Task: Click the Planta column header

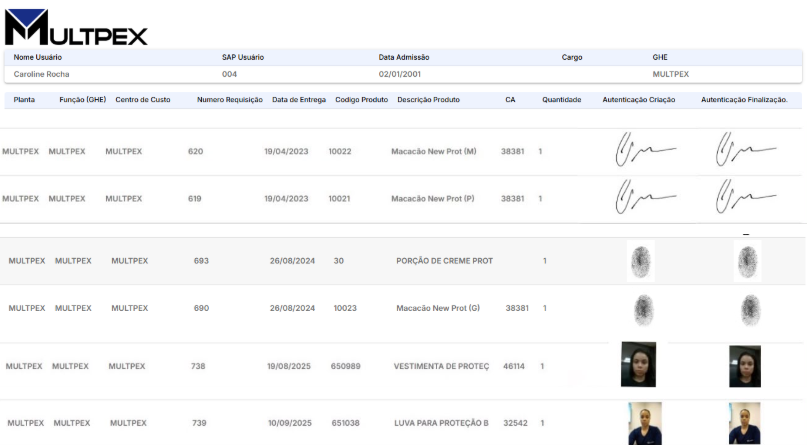Action: pyautogui.click(x=24, y=100)
